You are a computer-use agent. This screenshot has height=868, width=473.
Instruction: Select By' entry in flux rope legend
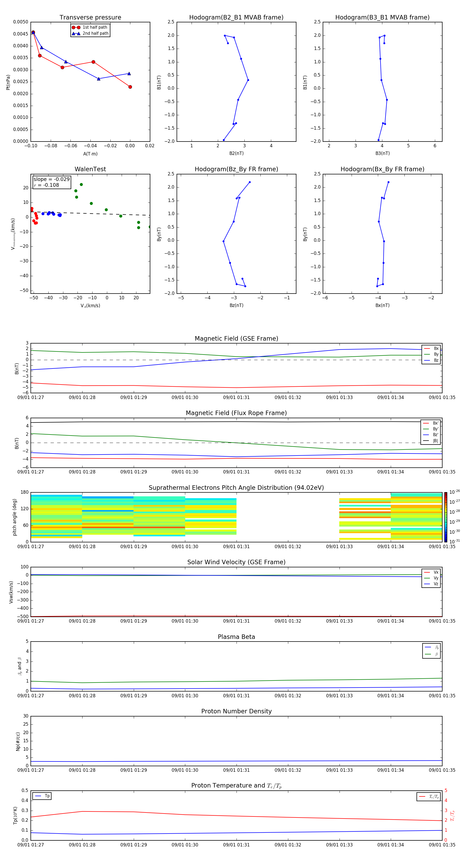[x=431, y=429]
